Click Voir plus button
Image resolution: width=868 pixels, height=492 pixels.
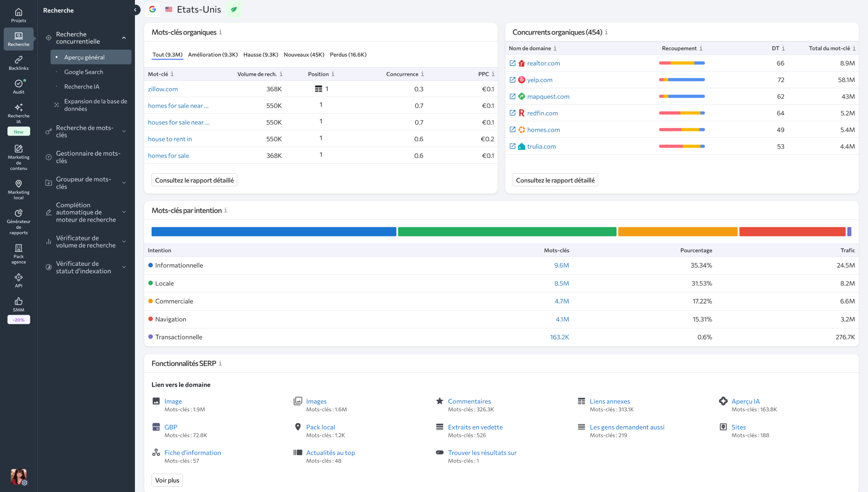click(167, 480)
